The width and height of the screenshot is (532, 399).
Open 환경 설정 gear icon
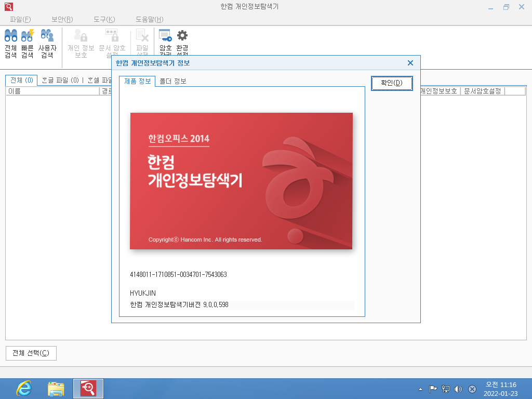(x=182, y=43)
